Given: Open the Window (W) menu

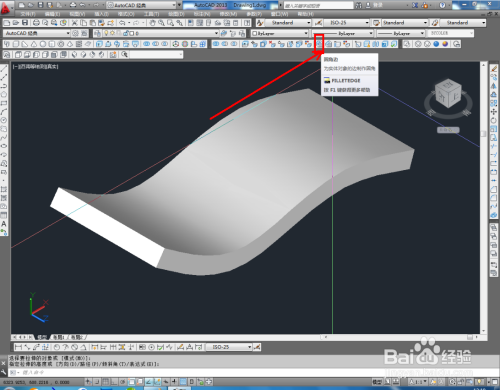Looking at the screenshot, I should pyautogui.click(x=279, y=14).
